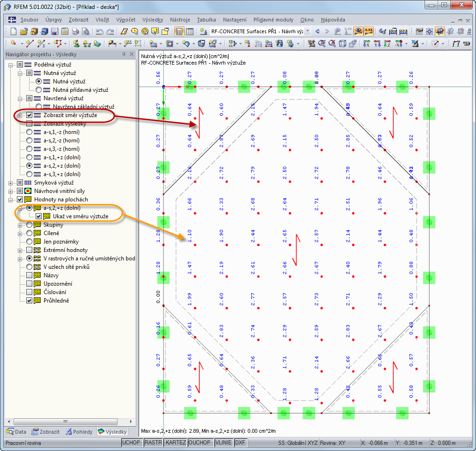The image size is (476, 451).
Task: Toggle show result values x.xx icon
Action: [369, 31]
